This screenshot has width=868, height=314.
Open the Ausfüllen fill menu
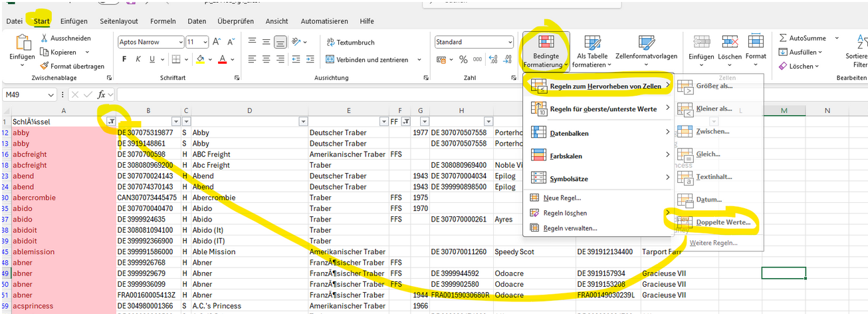point(800,52)
